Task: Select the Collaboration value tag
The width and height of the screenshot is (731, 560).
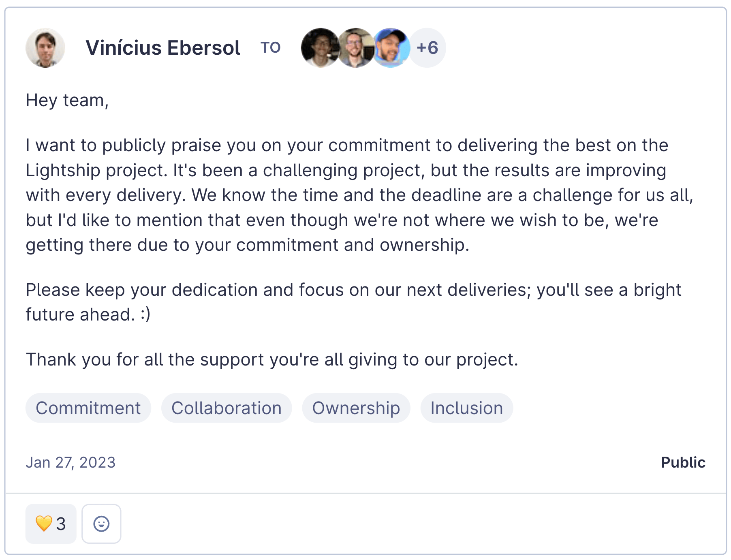Action: (x=227, y=408)
